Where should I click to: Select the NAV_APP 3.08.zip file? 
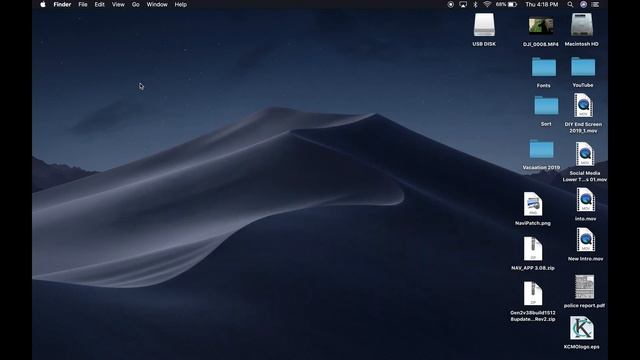tap(533, 249)
